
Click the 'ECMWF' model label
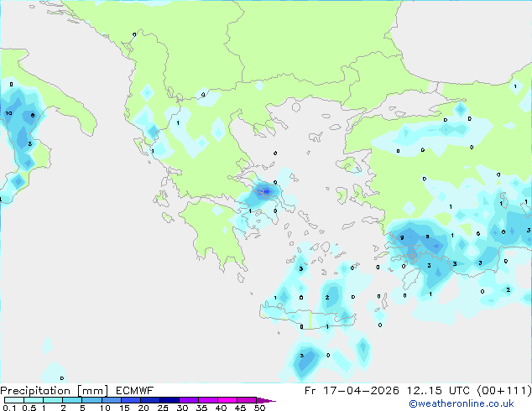135,391
